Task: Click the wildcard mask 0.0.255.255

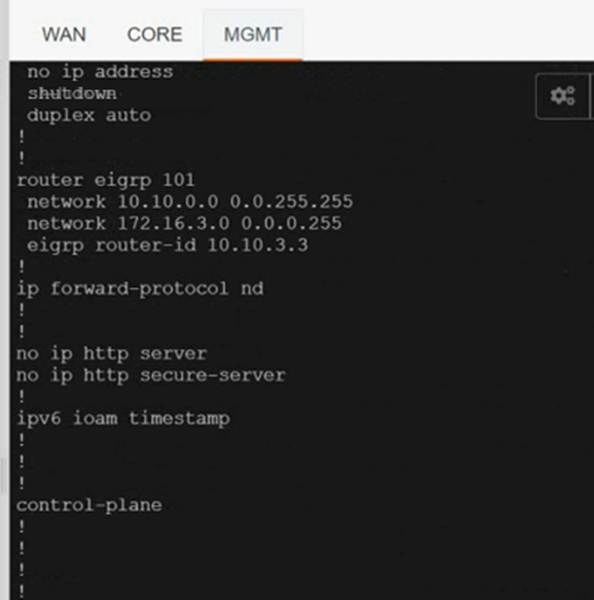Action: click(291, 202)
